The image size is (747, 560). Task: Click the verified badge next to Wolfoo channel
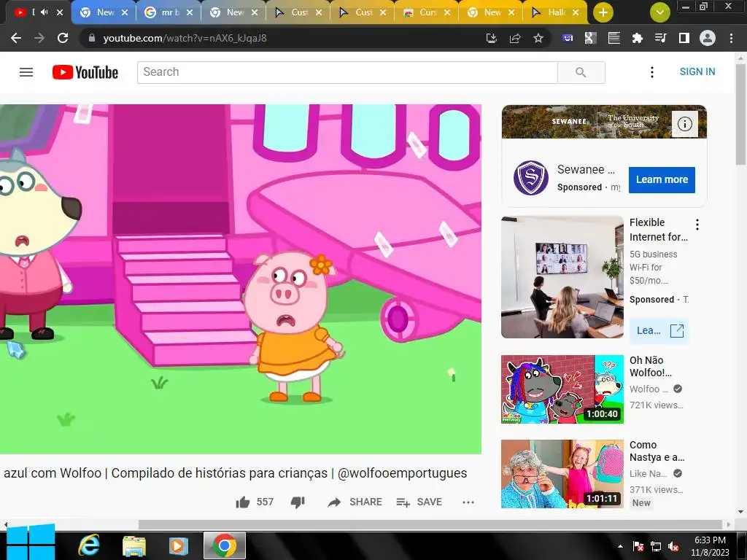point(678,389)
